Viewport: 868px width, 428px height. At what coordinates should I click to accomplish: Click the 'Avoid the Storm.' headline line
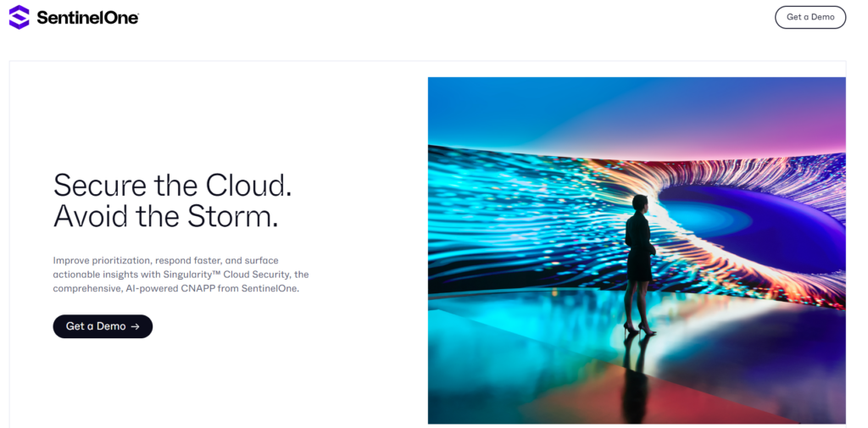pyautogui.click(x=165, y=217)
